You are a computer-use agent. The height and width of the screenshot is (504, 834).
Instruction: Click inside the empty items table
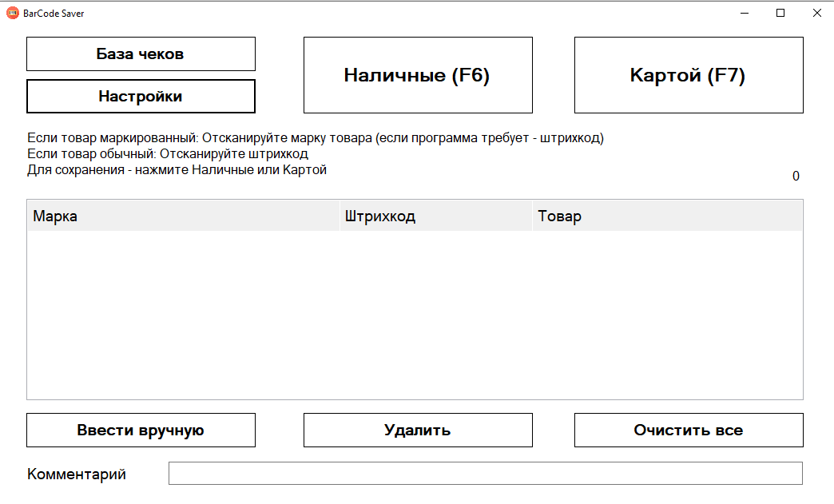click(415, 315)
